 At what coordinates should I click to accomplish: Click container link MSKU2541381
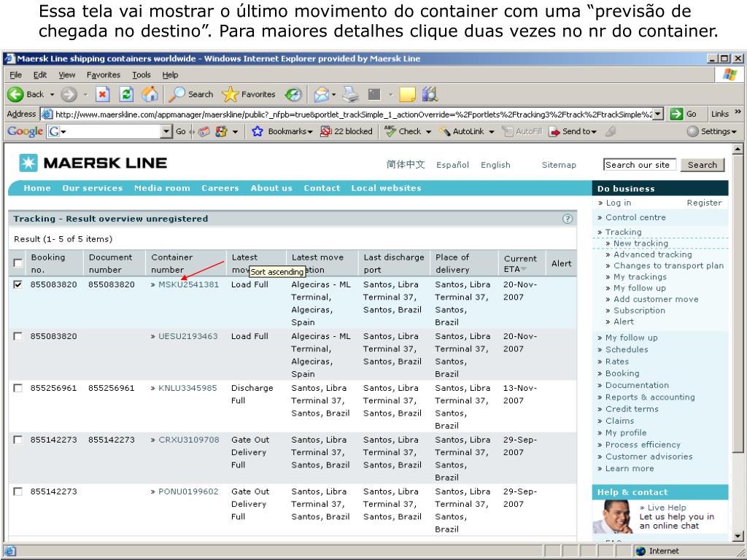(x=189, y=284)
